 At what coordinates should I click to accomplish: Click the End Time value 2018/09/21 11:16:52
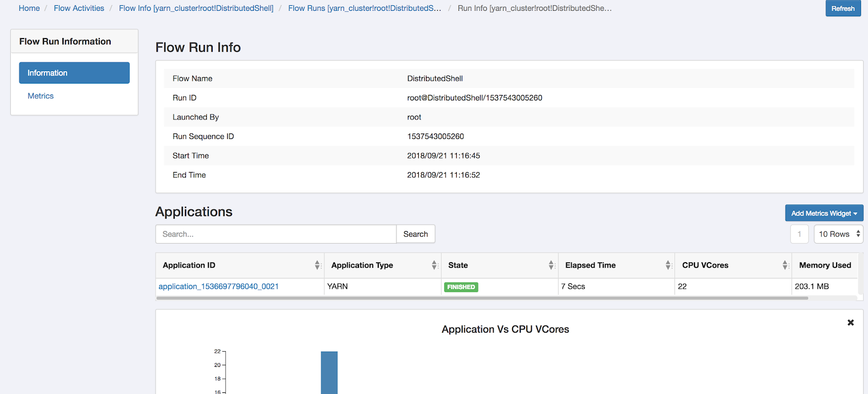click(444, 175)
